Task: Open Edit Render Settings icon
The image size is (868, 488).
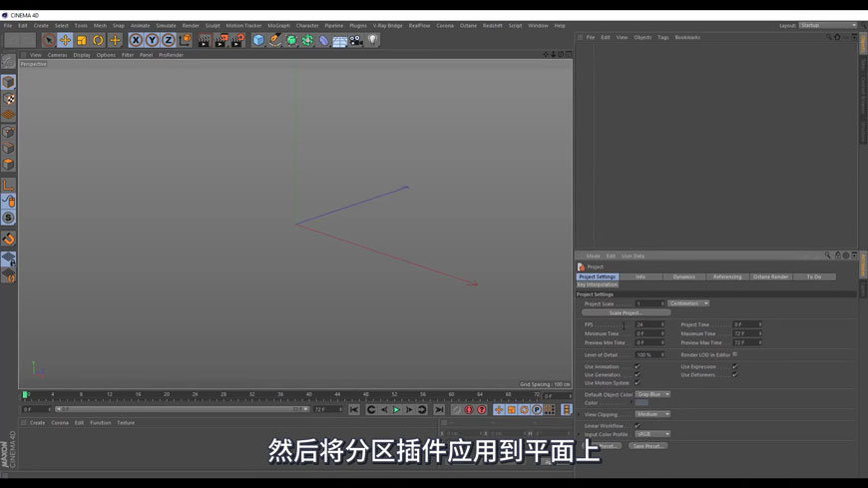Action: [x=237, y=40]
